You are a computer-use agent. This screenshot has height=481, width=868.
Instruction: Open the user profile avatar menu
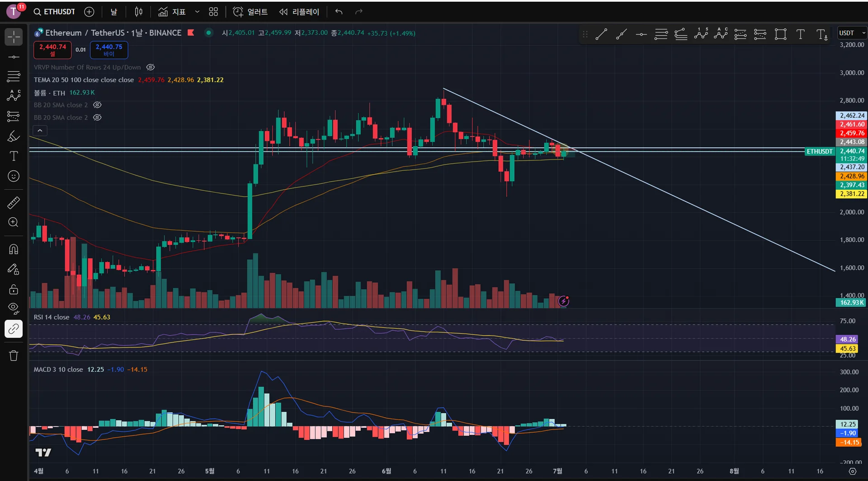tap(14, 11)
